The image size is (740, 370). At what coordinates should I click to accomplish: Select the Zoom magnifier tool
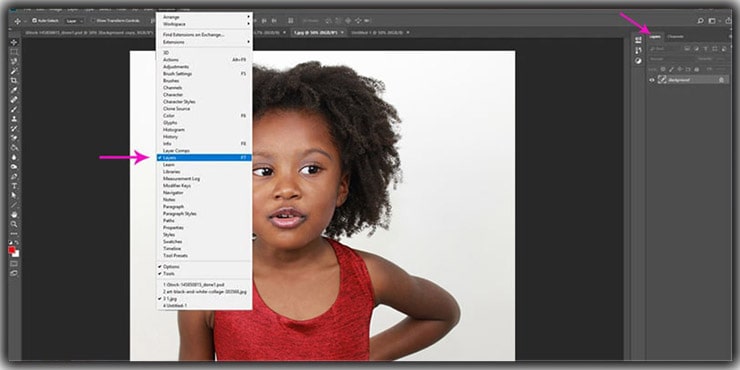[x=14, y=225]
